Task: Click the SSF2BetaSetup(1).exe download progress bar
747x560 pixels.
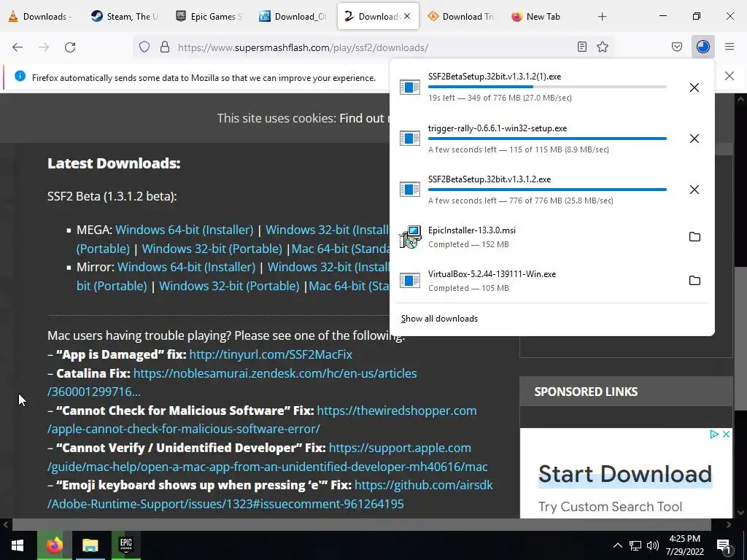Action: pos(547,87)
